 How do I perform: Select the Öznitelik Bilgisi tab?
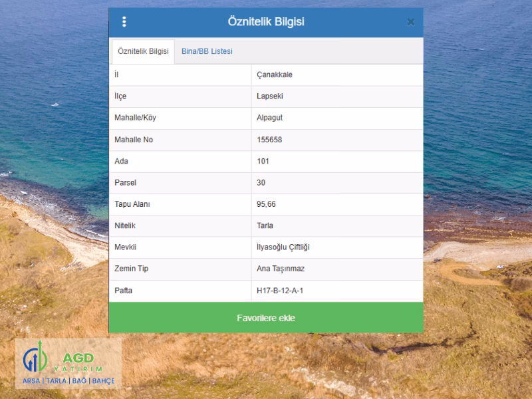pos(143,51)
